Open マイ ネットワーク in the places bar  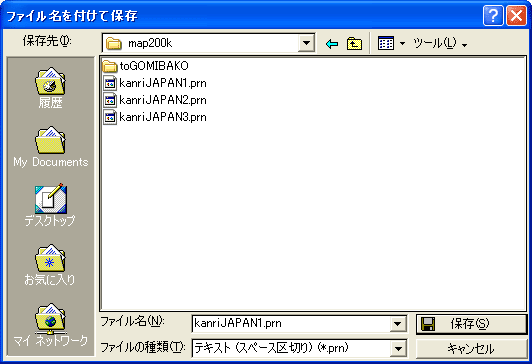click(51, 324)
